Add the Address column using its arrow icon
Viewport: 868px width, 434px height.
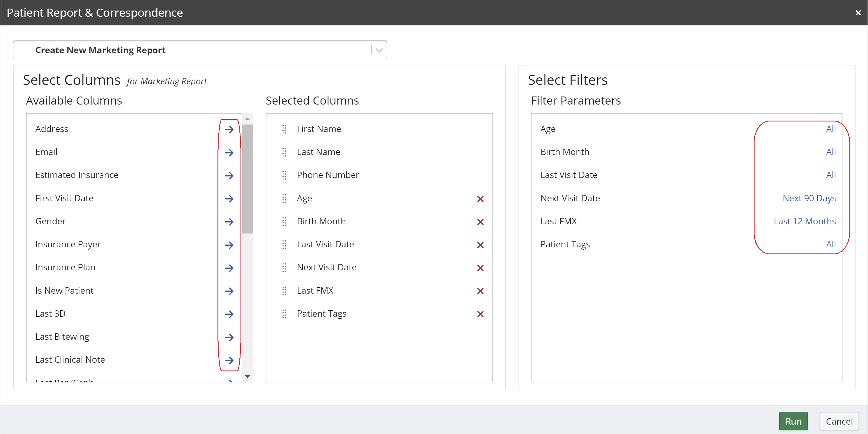tap(229, 129)
